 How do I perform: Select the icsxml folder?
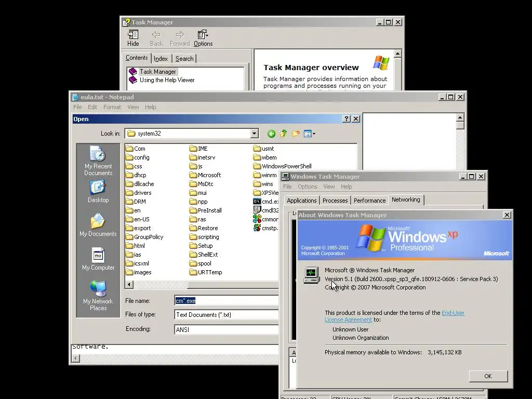(x=137, y=263)
